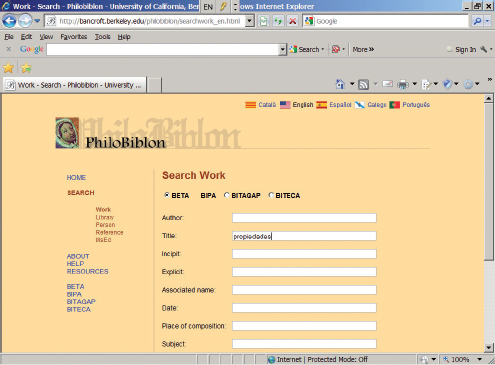495x365 pixels.
Task: Open the Favorites Center star icon
Action: click(x=8, y=68)
